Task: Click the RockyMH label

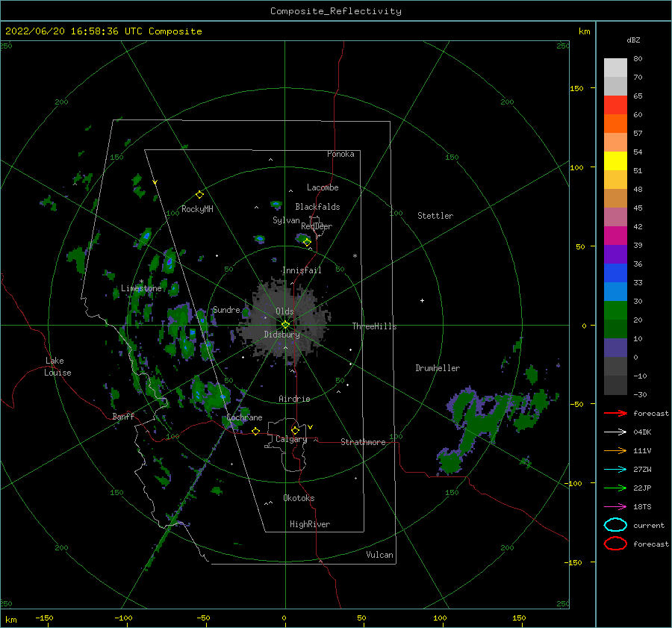Action: [x=197, y=209]
